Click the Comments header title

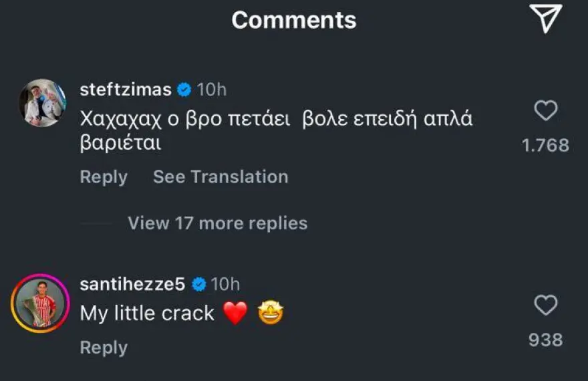click(294, 20)
